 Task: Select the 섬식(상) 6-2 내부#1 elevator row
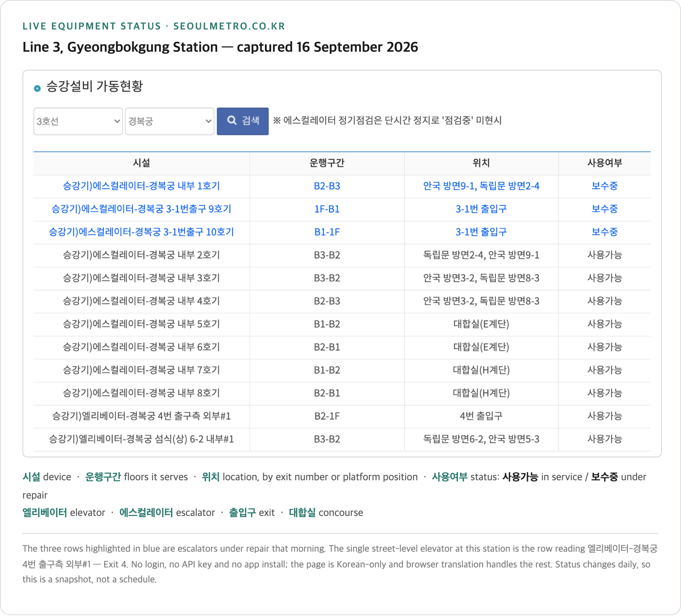[x=342, y=439]
